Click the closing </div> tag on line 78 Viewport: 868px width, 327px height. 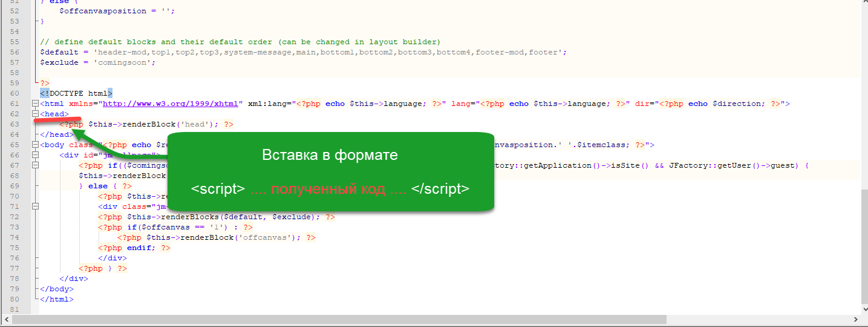tap(74, 279)
